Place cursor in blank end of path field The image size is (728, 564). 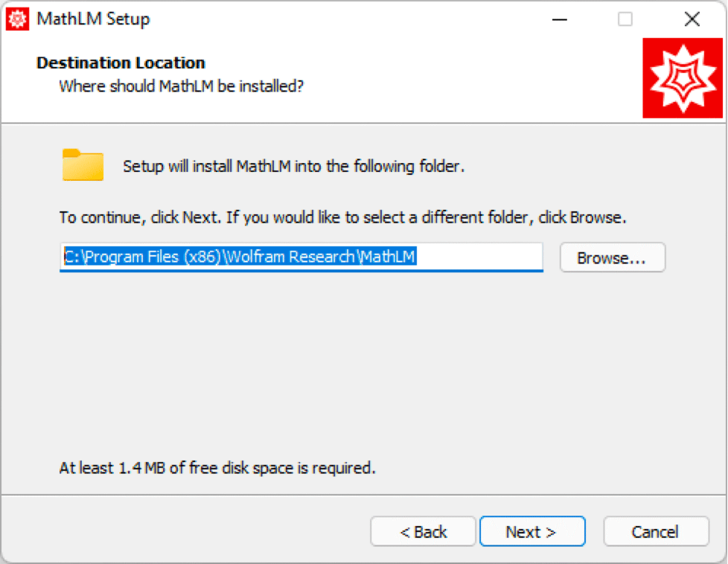(x=491, y=257)
